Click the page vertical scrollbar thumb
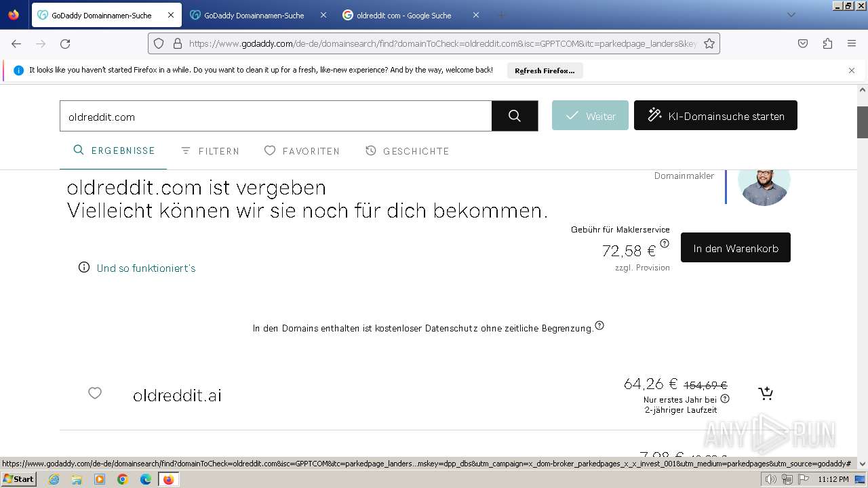Screen dimensions: 868x488 coord(863,122)
